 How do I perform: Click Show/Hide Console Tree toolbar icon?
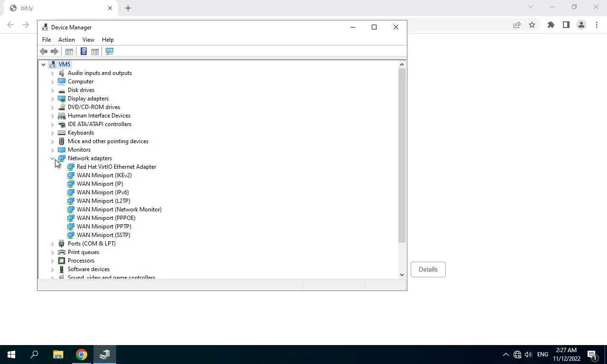click(69, 51)
